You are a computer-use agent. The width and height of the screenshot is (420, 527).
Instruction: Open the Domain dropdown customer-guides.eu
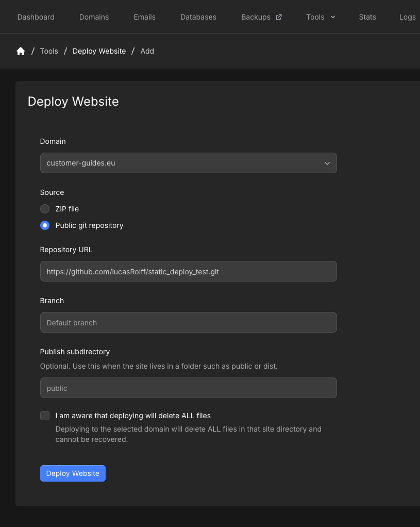[189, 163]
